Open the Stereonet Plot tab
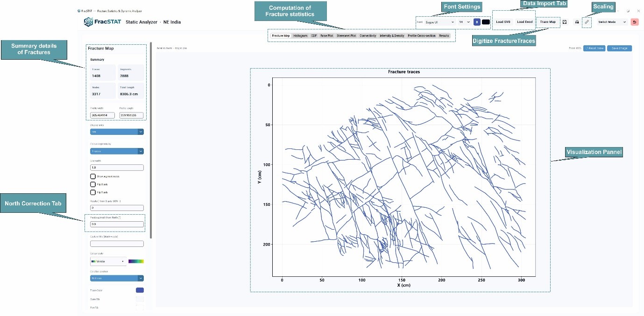The width and height of the screenshot is (644, 316). (347, 35)
